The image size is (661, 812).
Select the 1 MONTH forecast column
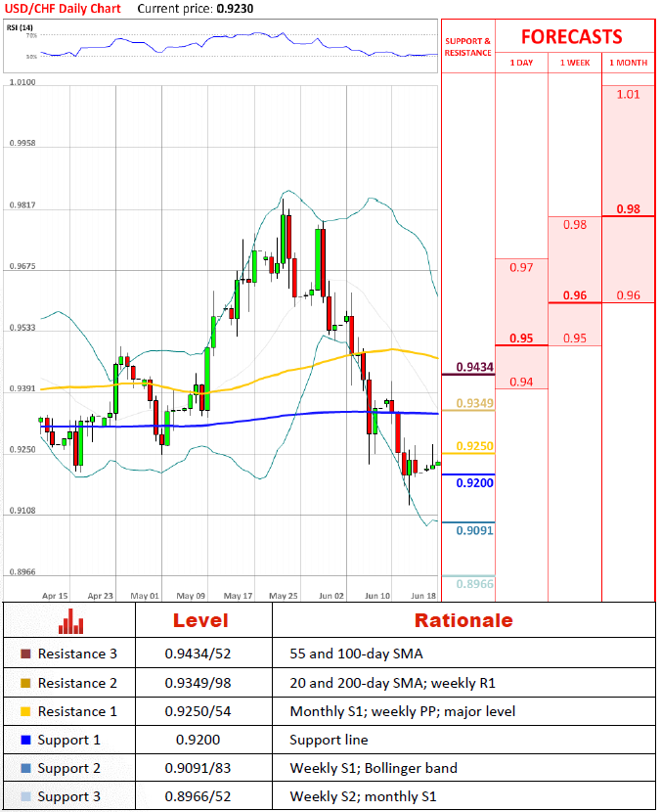coord(628,63)
